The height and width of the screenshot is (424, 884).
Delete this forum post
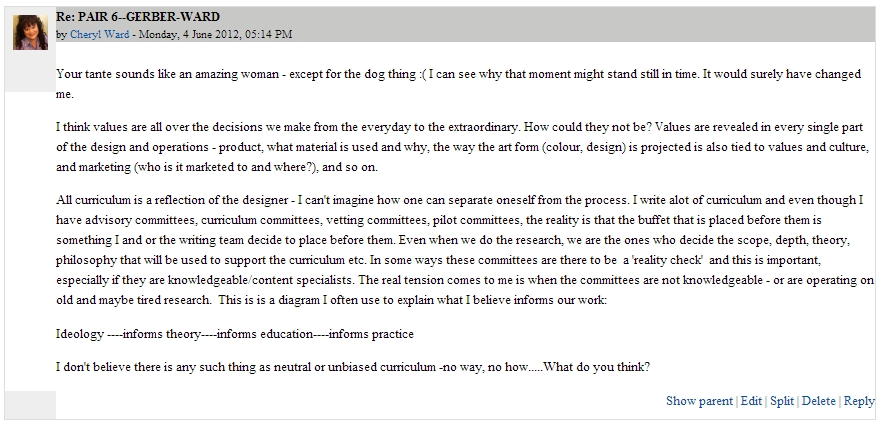point(818,401)
